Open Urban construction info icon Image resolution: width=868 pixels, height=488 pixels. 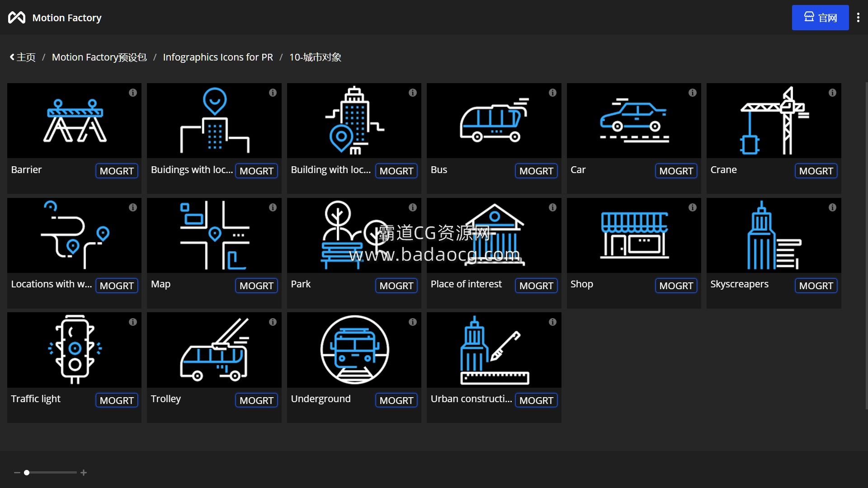(x=552, y=322)
